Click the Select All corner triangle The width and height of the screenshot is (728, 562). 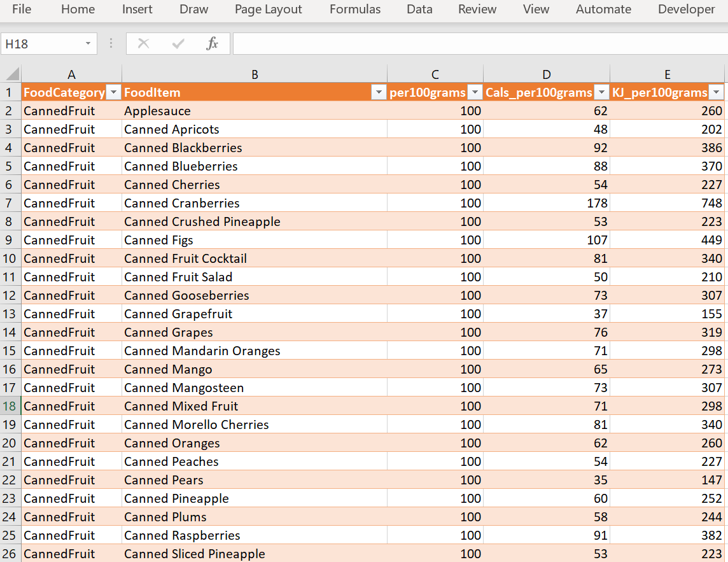coord(12,74)
